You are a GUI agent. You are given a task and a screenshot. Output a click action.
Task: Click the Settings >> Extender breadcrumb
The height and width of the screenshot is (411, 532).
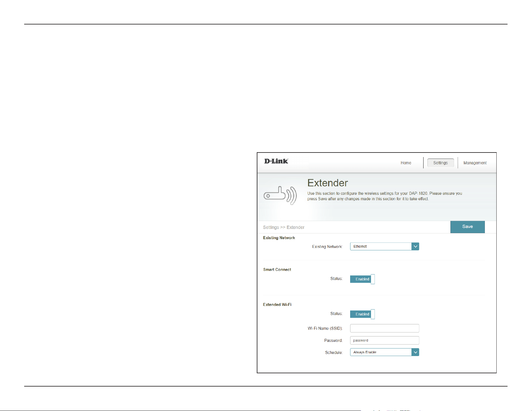pyautogui.click(x=283, y=227)
